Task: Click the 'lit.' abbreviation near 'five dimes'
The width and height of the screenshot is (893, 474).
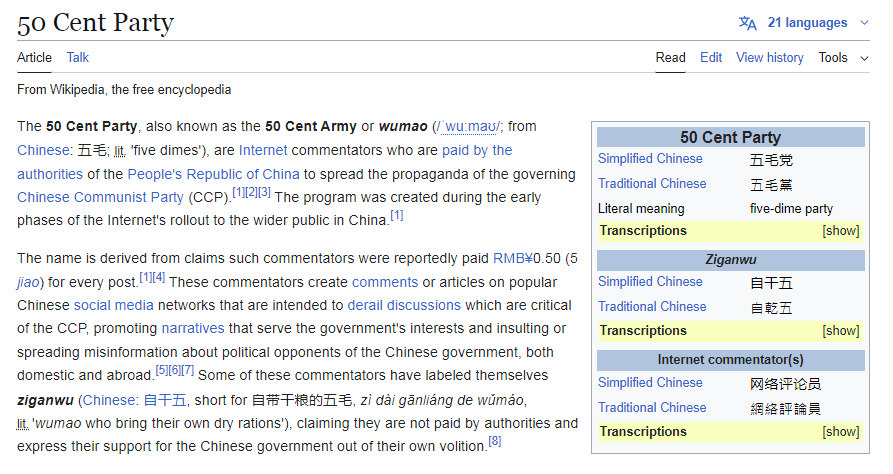Action: (119, 151)
